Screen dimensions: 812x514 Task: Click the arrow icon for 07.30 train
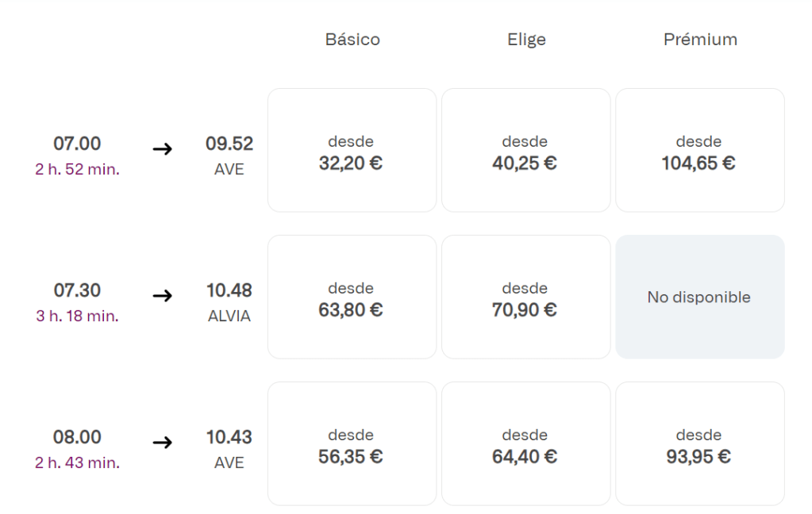162,296
